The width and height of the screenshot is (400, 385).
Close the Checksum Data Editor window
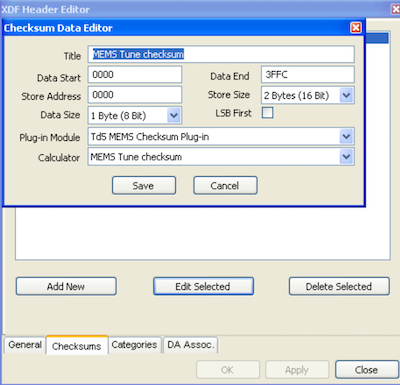point(356,27)
